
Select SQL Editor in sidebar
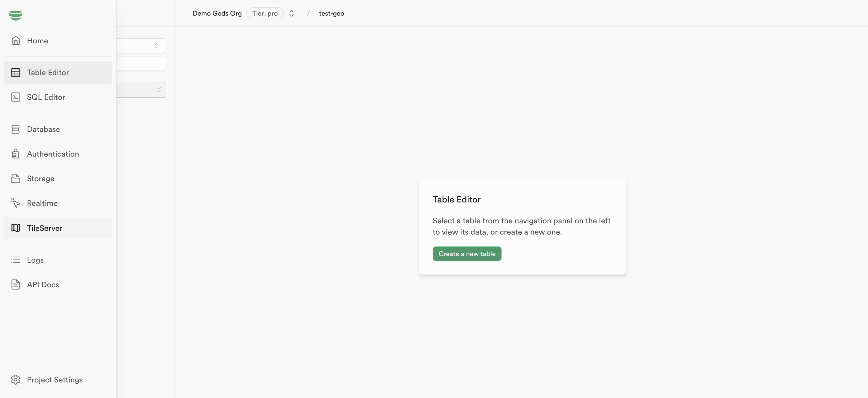pyautogui.click(x=46, y=97)
